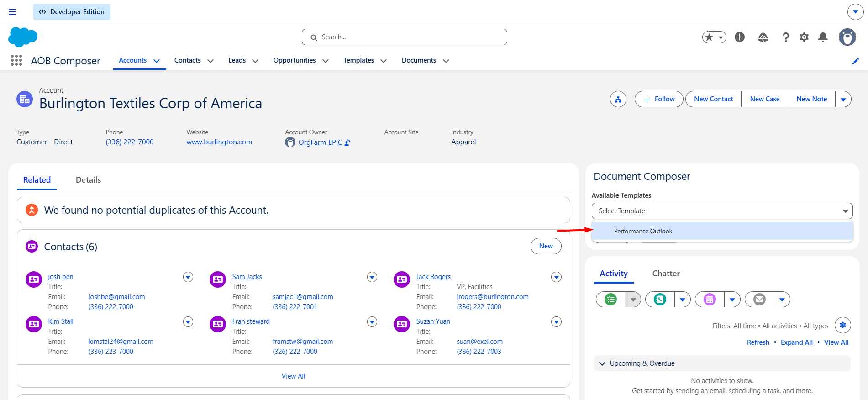
Task: Open the www.burlington.com website link
Action: point(219,142)
